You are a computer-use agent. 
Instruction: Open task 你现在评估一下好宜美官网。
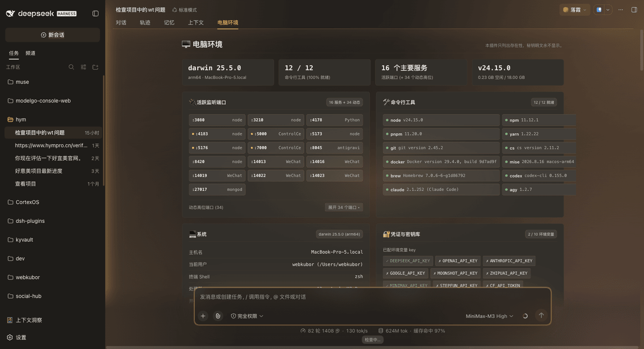coord(52,158)
